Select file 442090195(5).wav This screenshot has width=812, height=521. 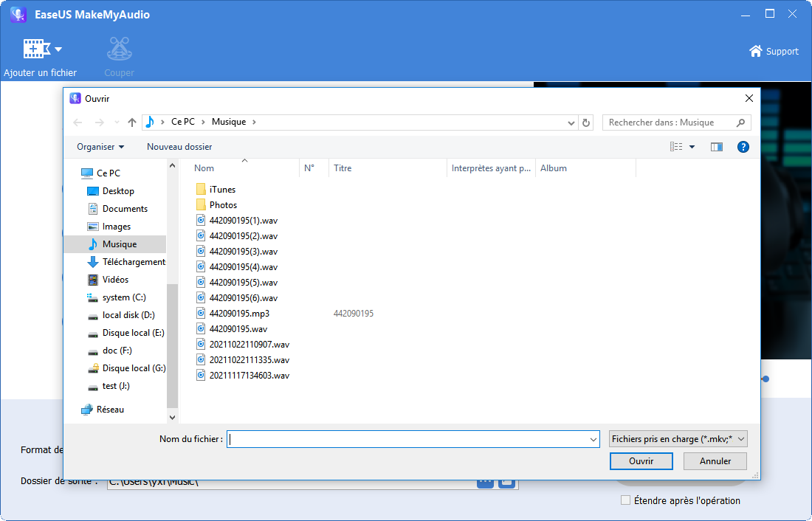coord(237,283)
